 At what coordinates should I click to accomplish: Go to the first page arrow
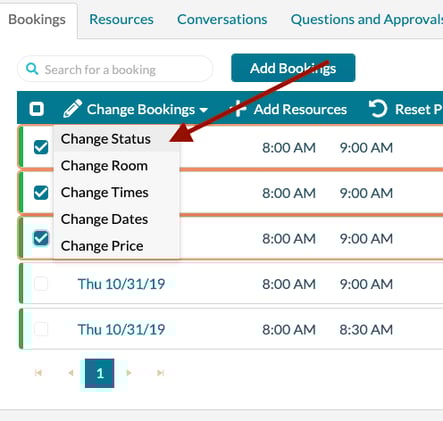click(x=38, y=373)
